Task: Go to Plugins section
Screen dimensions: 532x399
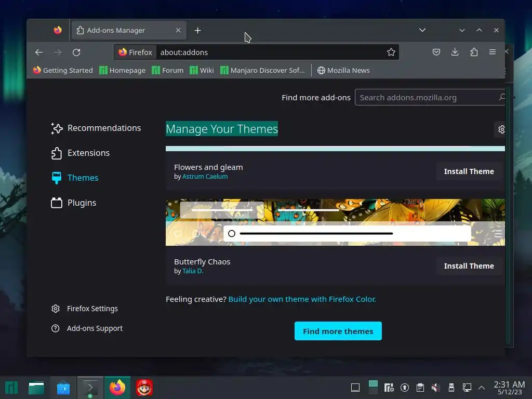Action: 74,203
